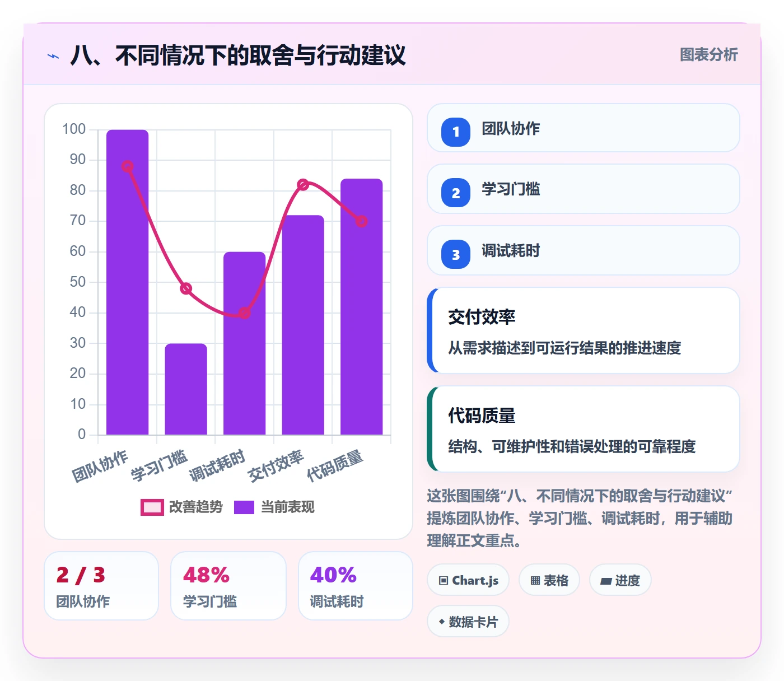
Task: Click the 交付效率 x-axis label
Action: coord(276,466)
